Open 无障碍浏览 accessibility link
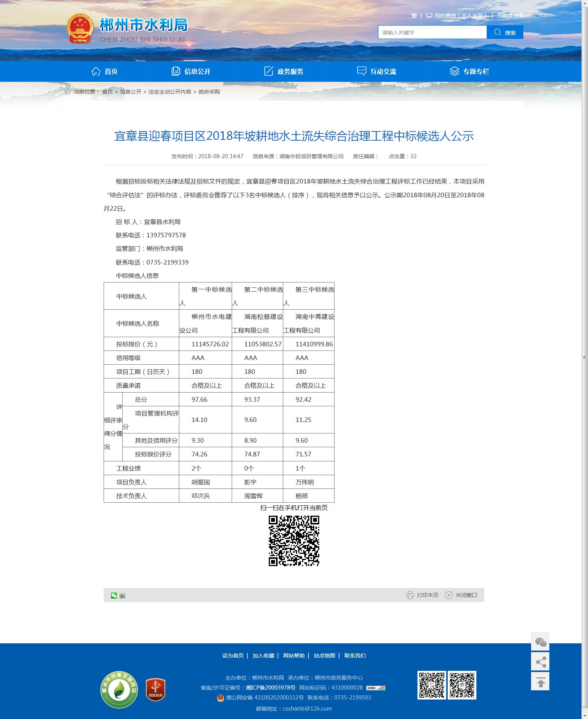Viewport: 588px width, 719px height. click(x=510, y=16)
